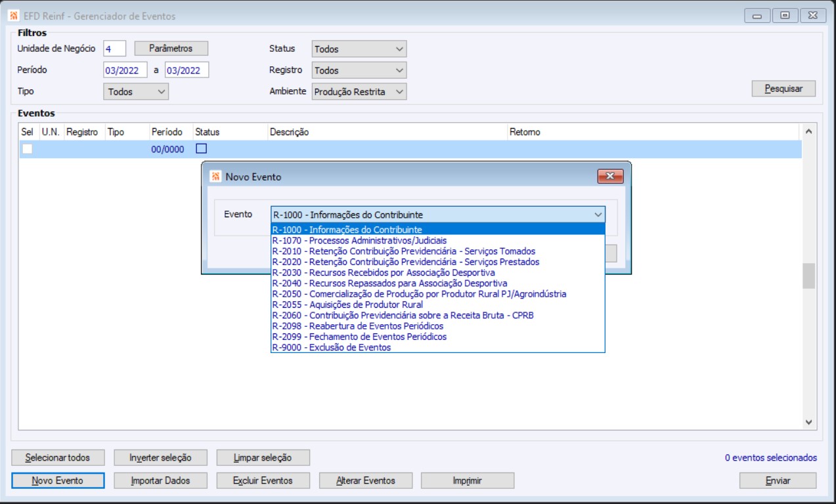Pick R-2040 Recursos Repassados para Associação Desportiva
The height and width of the screenshot is (504, 836).
click(438, 283)
